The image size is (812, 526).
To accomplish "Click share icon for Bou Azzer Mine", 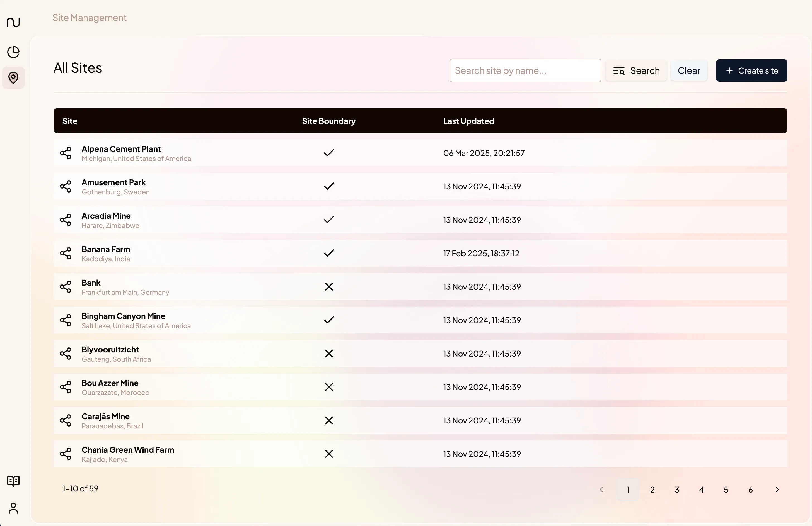I will (66, 387).
